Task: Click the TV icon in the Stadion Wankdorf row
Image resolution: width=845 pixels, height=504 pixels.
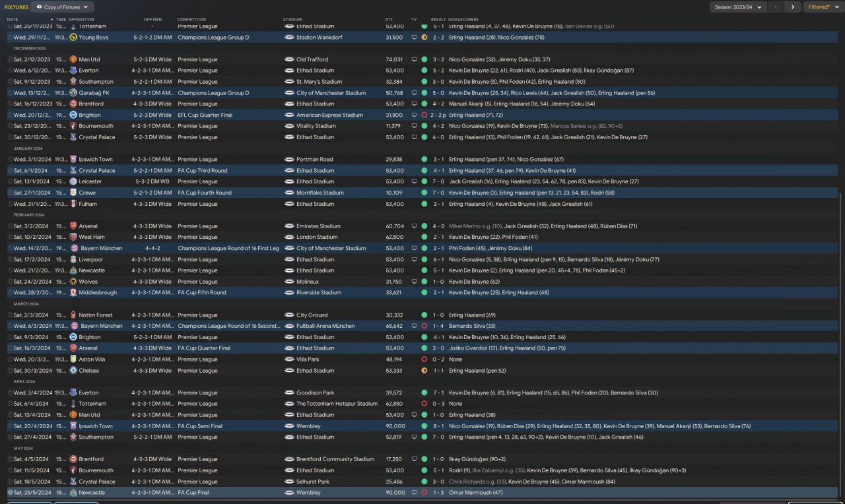Action: [x=414, y=38]
